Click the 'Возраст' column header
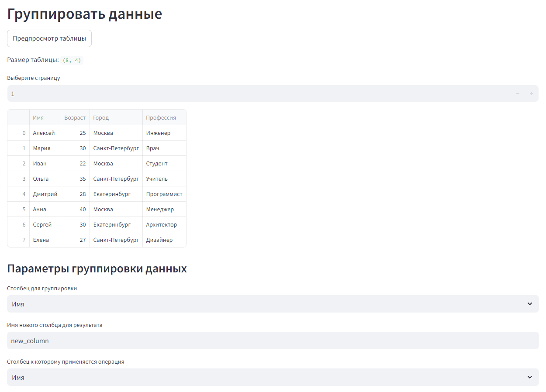Viewport: 546px width, 392px height. point(75,117)
